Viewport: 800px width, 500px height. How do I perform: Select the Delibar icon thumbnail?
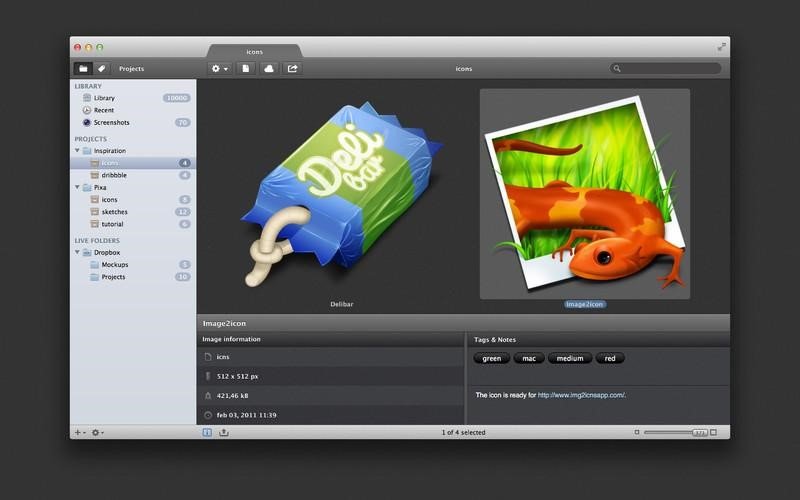coord(341,194)
